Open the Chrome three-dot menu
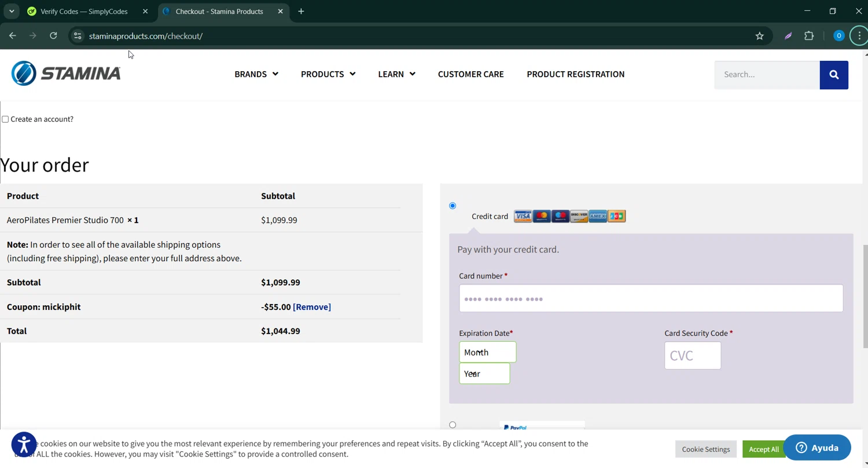Viewport: 868px width, 468px height. (x=859, y=36)
